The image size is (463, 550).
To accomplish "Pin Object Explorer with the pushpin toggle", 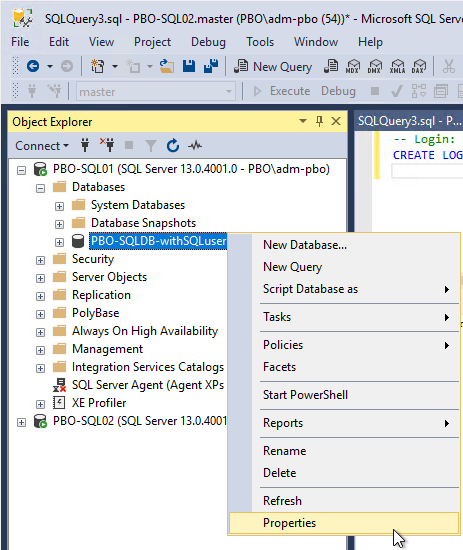I will tap(319, 121).
